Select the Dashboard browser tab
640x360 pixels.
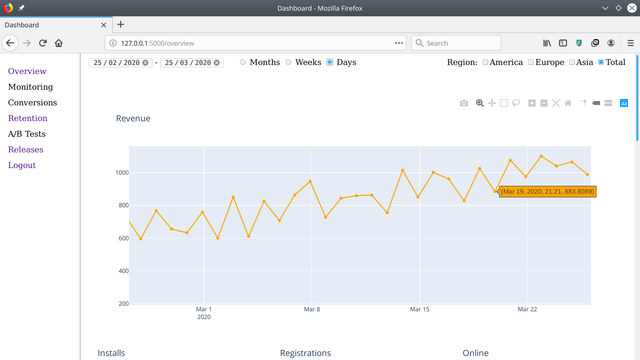pyautogui.click(x=56, y=25)
